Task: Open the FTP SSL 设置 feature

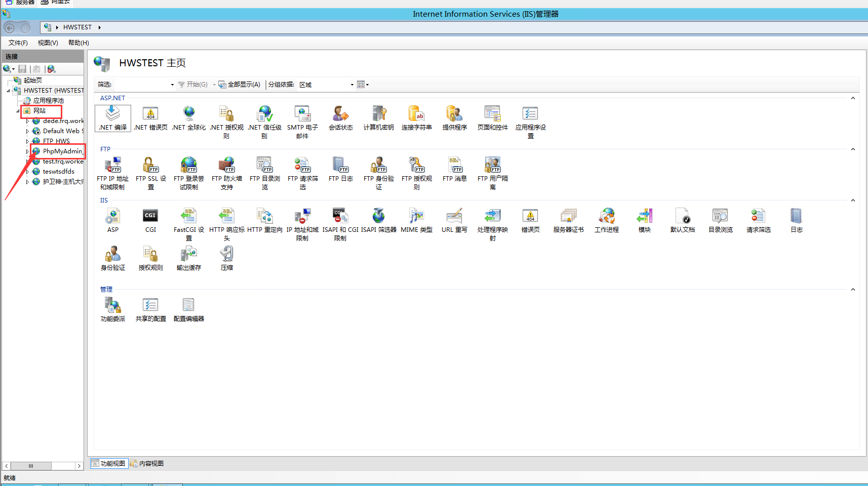Action: click(x=150, y=166)
